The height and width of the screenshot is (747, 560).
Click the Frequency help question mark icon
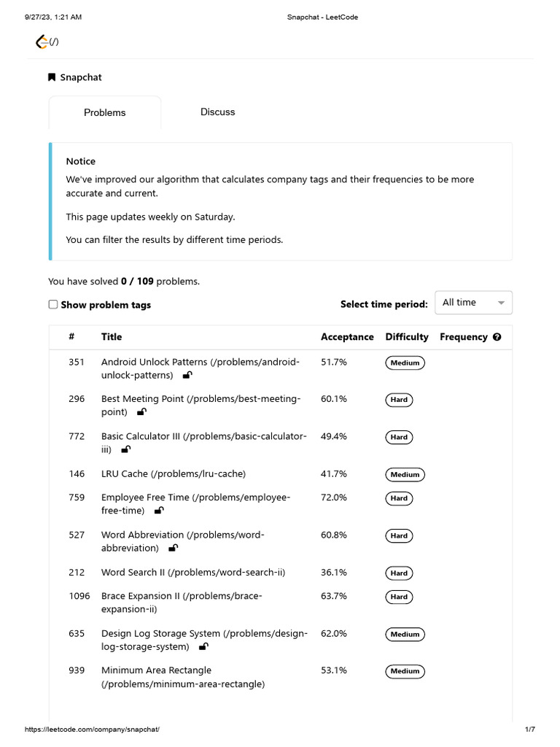(x=497, y=337)
